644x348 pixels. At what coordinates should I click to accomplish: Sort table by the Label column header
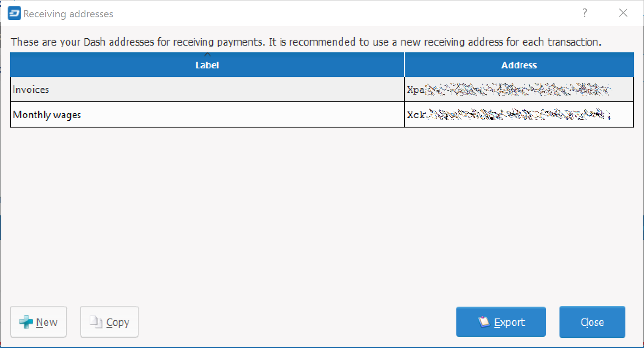tap(207, 65)
